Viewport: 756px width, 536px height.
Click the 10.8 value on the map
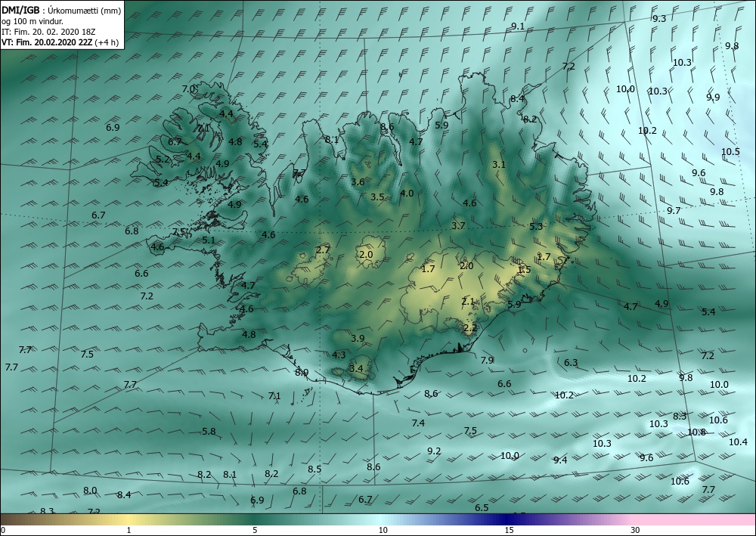696,432
